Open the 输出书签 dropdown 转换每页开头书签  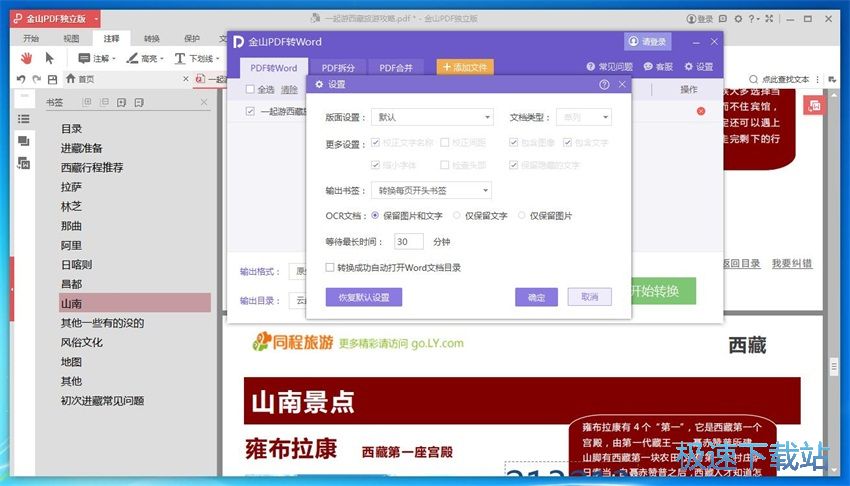point(432,190)
